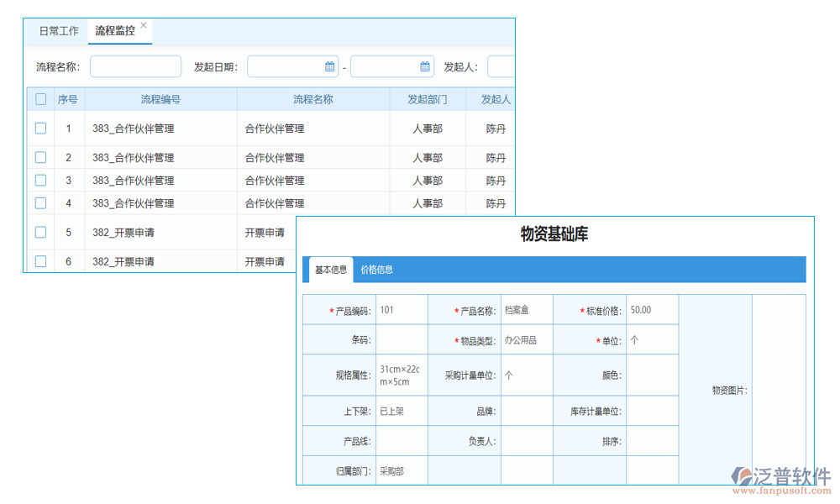Open the 价格信息 tab
The height and width of the screenshot is (504, 840).
[x=379, y=270]
